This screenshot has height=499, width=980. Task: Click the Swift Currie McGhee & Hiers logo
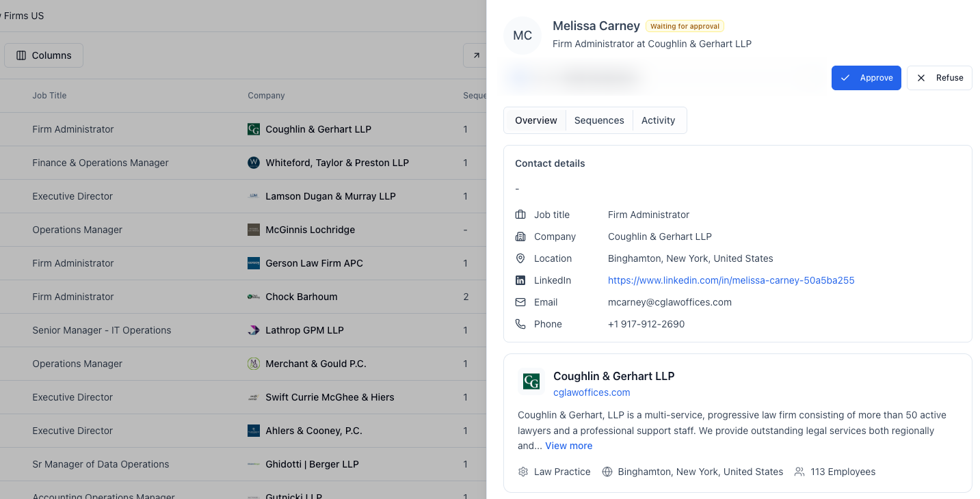(254, 397)
